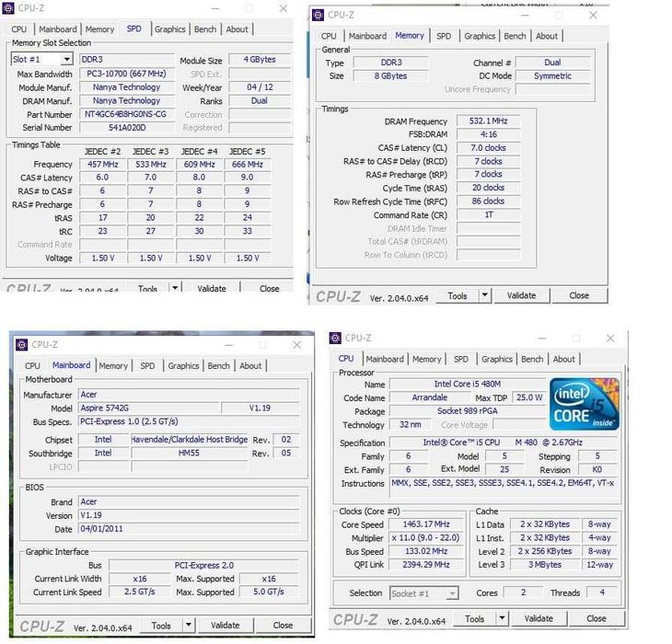Click part number NT4GC64B8HG0NS-CG field
Screen dimensions: 672x644
126,114
